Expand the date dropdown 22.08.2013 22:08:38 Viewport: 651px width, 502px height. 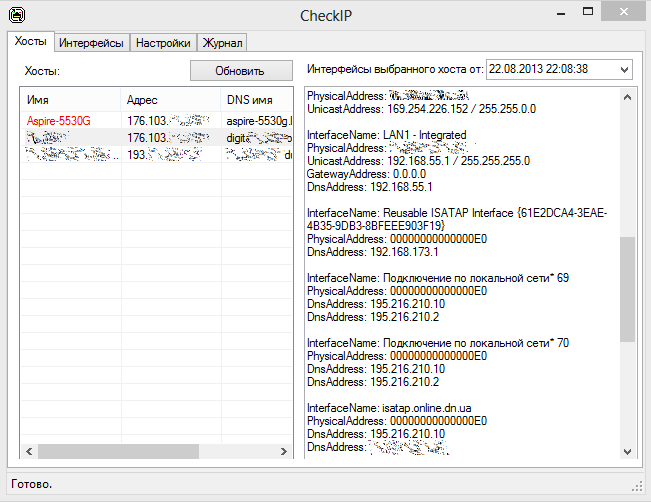[x=624, y=69]
